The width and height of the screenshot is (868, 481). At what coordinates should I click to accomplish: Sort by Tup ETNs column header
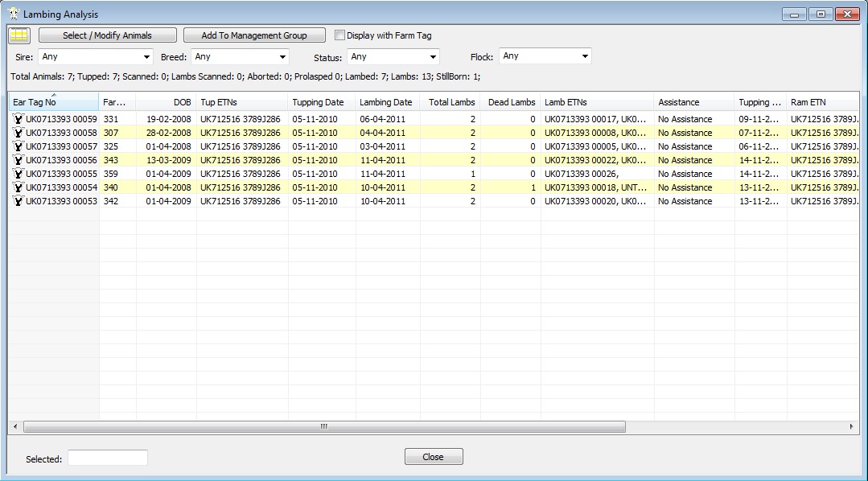242,102
